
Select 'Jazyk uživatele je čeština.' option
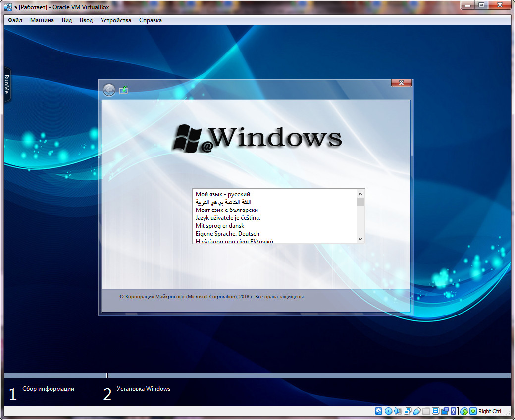(275, 218)
